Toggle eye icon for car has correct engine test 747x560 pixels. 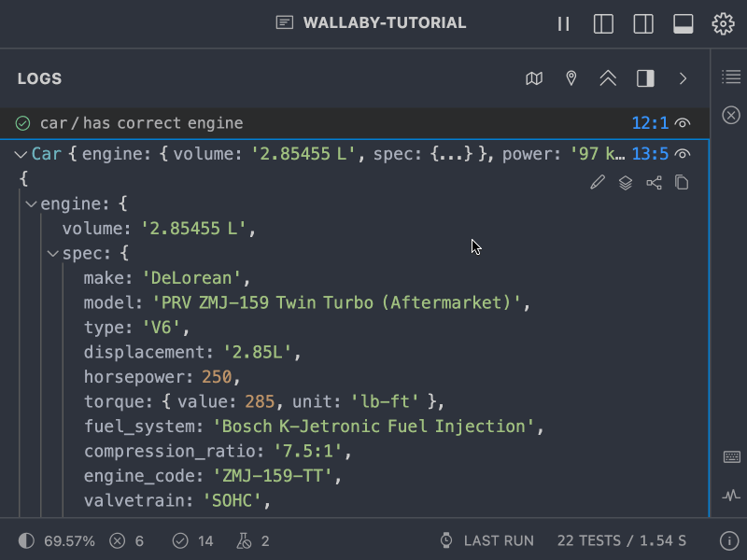tap(683, 123)
